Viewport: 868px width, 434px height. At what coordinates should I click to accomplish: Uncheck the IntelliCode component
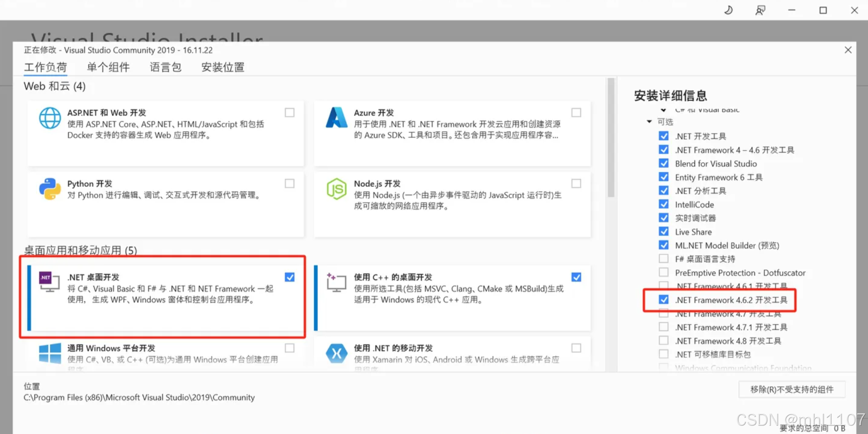click(664, 204)
